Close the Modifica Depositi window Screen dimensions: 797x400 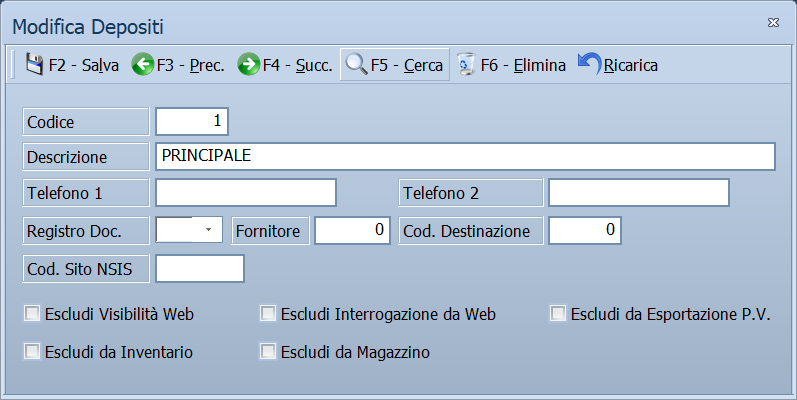click(773, 23)
